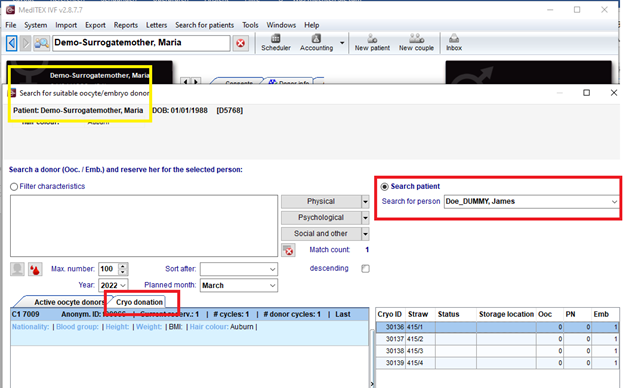This screenshot has width=623, height=388.
Task: Select cryo row with ID 30139
Action: pyautogui.click(x=497, y=363)
